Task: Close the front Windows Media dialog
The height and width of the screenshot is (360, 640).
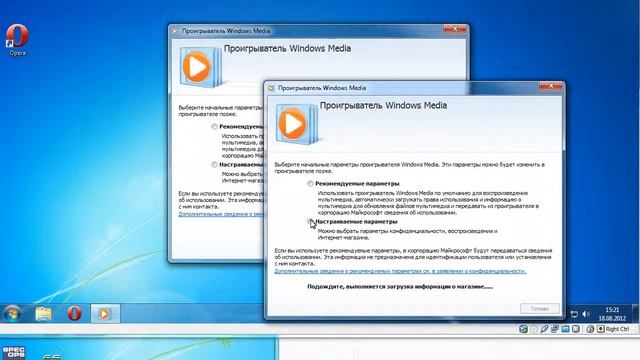Action: (551, 86)
